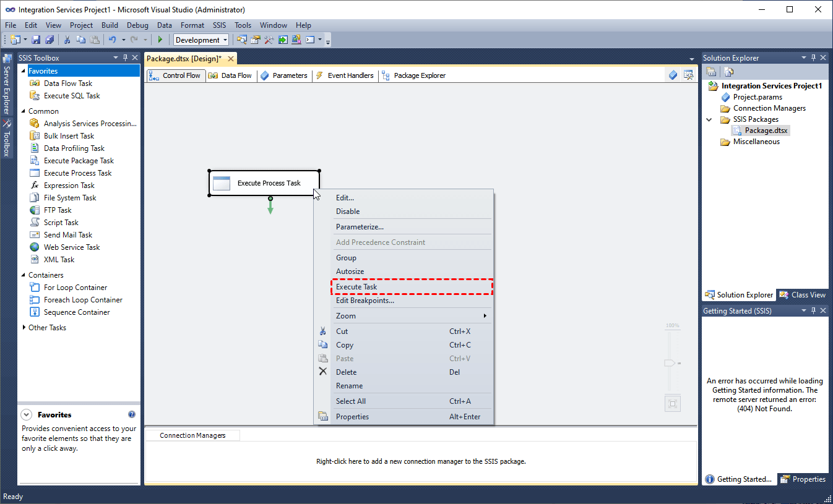Switch to the Event Handlers tab

(x=345, y=75)
